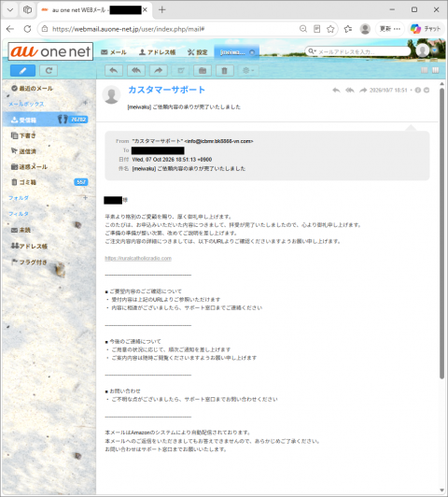The image size is (448, 497).
Task: Reply to this email from the toolbar
Action: tap(114, 70)
